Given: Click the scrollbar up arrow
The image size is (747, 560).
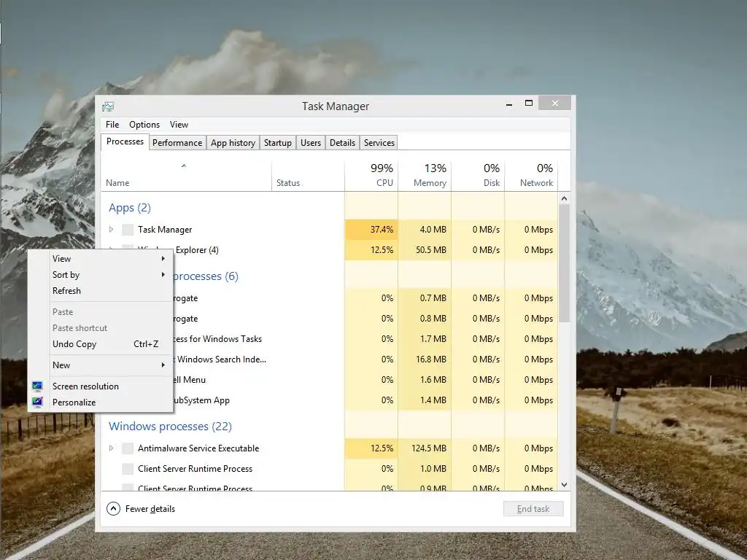Looking at the screenshot, I should pos(564,198).
